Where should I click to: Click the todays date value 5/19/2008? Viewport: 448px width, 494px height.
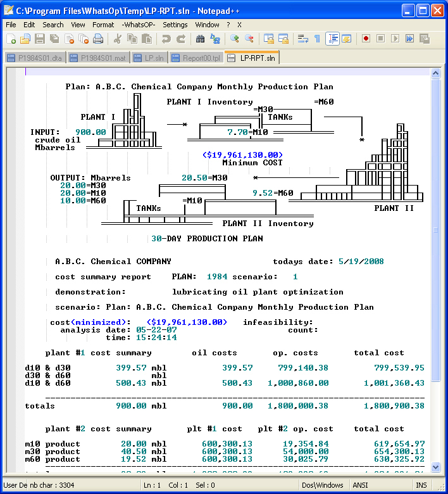click(361, 262)
